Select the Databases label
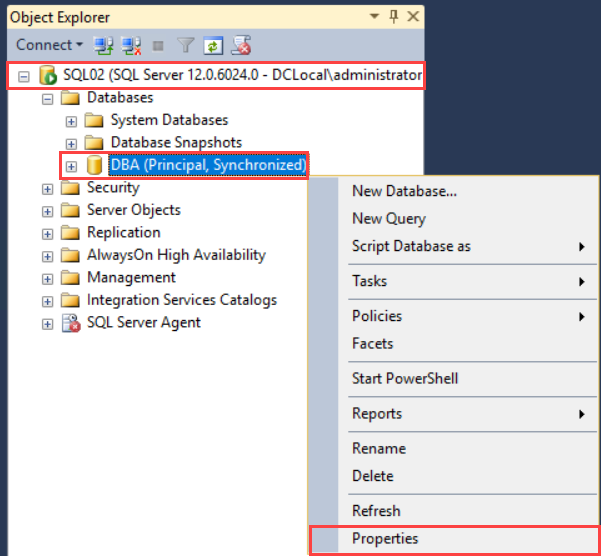 pyautogui.click(x=120, y=98)
